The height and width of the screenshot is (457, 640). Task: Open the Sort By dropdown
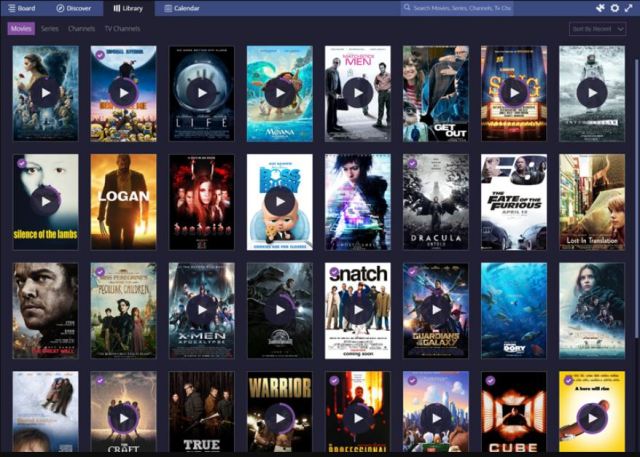pos(590,29)
